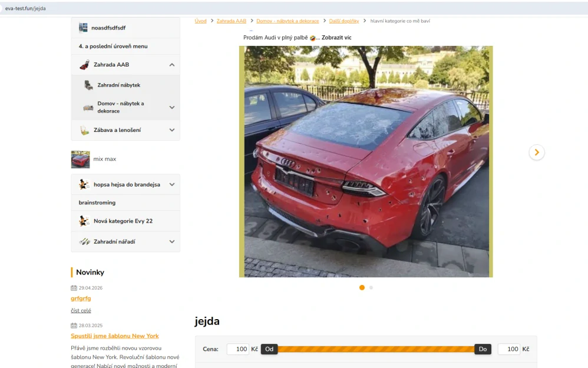
Task: Click the Zábava a lenošení category icon
Action: (x=84, y=130)
